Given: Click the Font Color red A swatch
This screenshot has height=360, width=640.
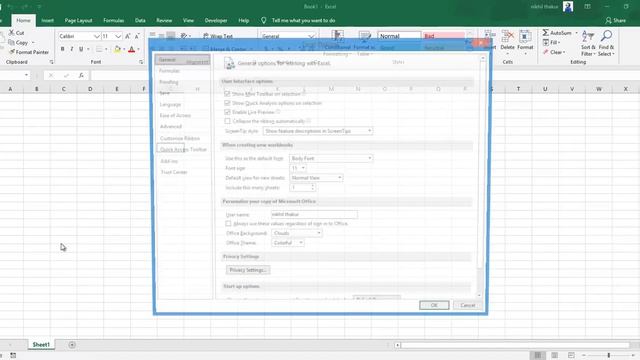Looking at the screenshot, I should pyautogui.click(x=131, y=49).
